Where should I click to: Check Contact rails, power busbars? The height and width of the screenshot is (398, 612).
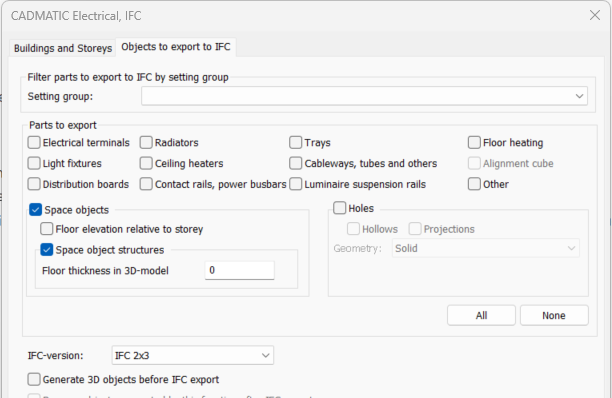tap(146, 184)
